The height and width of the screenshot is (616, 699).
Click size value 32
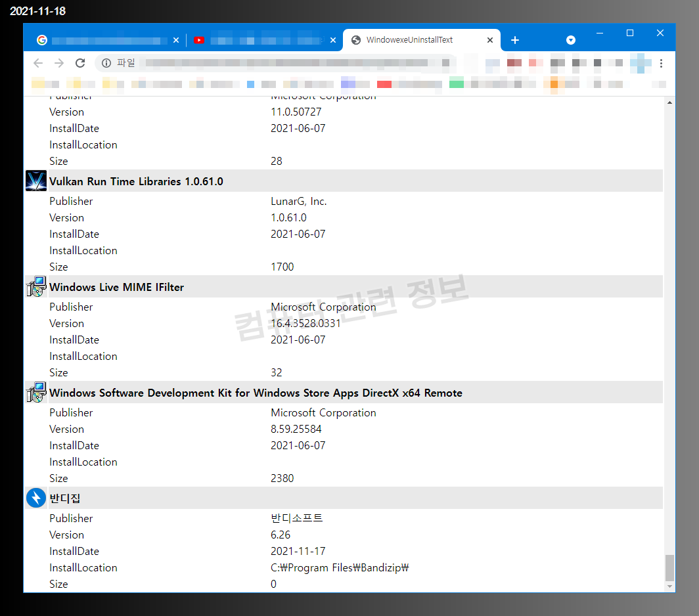(x=277, y=372)
